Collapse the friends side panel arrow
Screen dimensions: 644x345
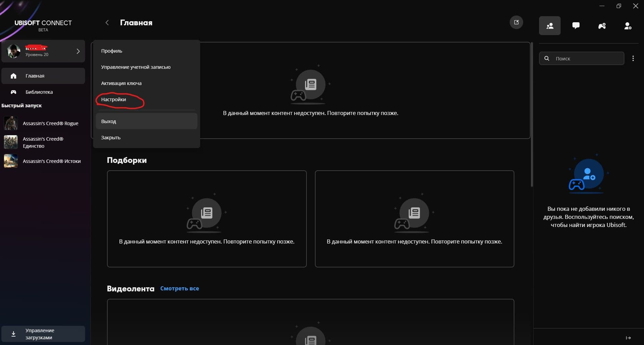pyautogui.click(x=628, y=338)
